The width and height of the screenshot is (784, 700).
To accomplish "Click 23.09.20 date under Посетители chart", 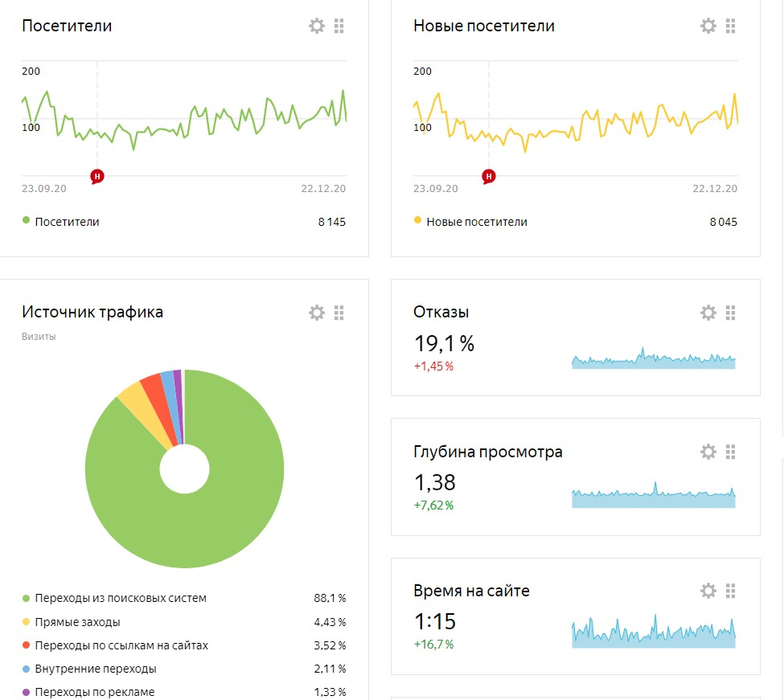I will (x=44, y=188).
